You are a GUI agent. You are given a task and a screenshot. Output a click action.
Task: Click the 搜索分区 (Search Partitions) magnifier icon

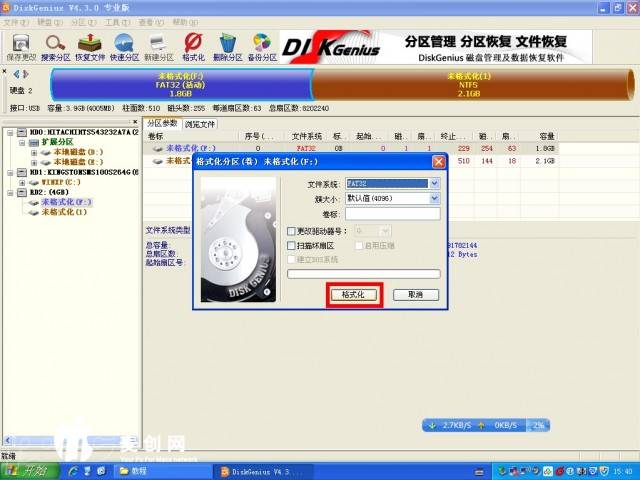click(x=56, y=45)
